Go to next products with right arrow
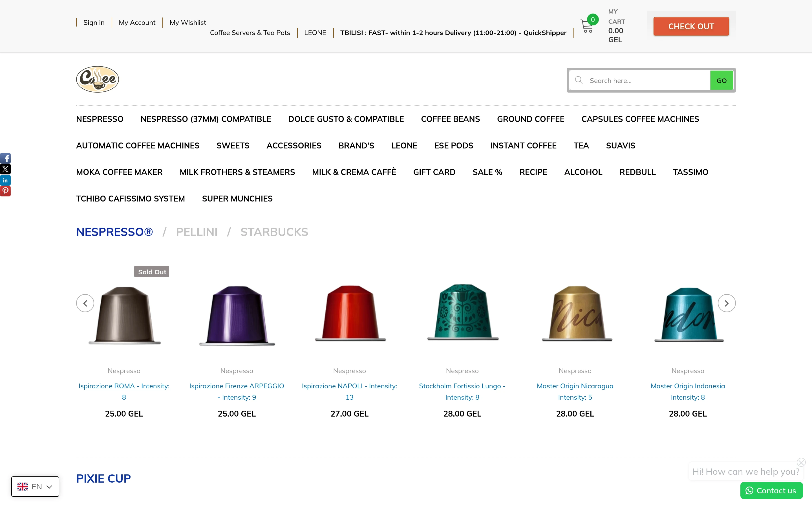This screenshot has height=508, width=812. tap(727, 303)
